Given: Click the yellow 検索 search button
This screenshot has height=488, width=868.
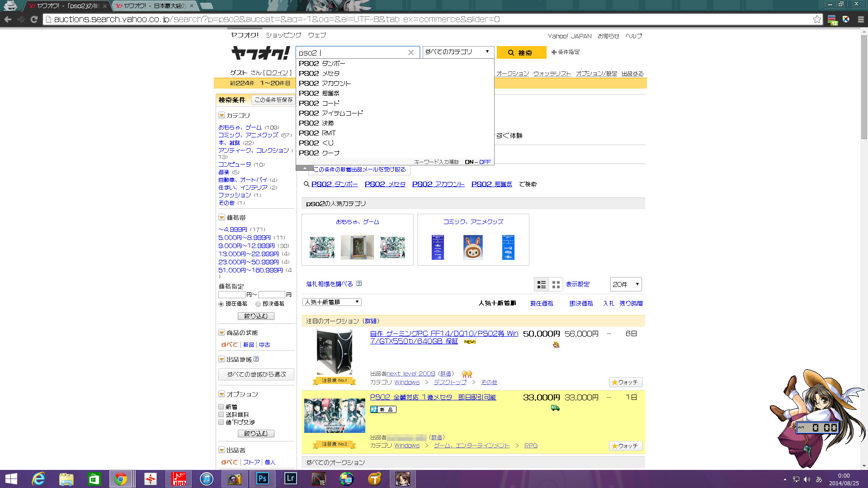Looking at the screenshot, I should click(521, 52).
